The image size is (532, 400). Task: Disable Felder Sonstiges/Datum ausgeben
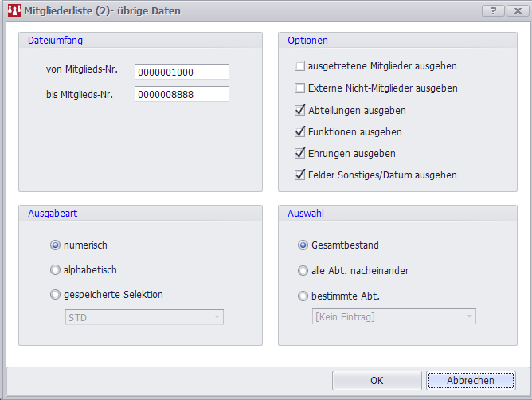pyautogui.click(x=300, y=175)
